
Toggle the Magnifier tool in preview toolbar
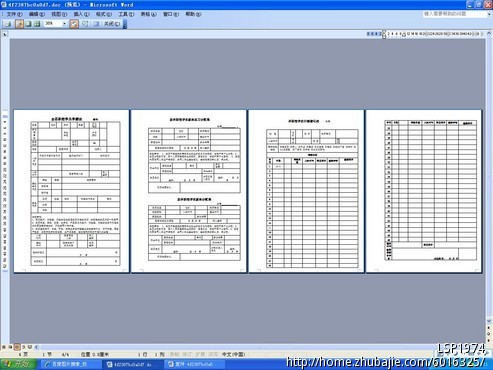(x=19, y=24)
